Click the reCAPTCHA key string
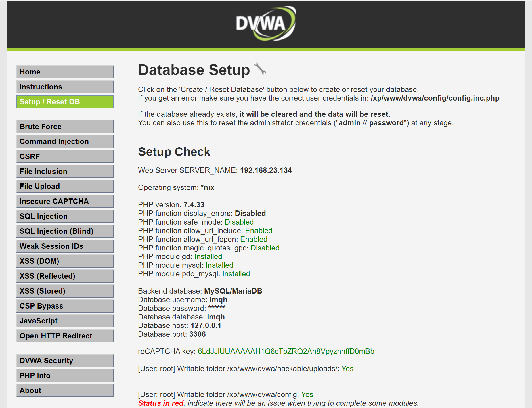 286,351
